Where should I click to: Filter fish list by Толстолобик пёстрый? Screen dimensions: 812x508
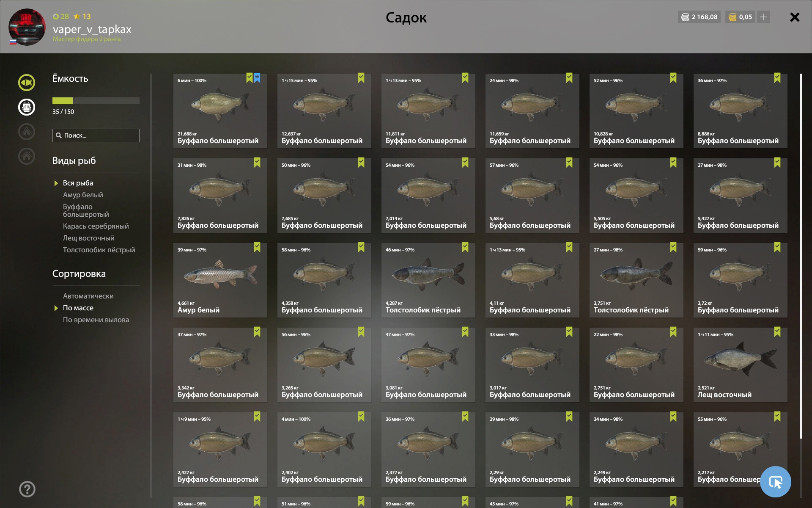(99, 250)
